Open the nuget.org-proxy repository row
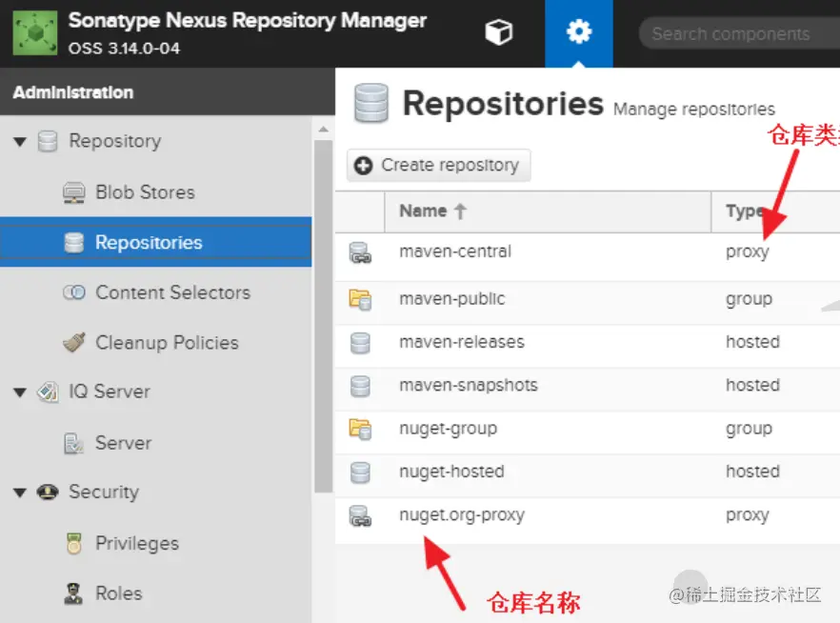Screen dimensions: 840x623 [588, 521]
